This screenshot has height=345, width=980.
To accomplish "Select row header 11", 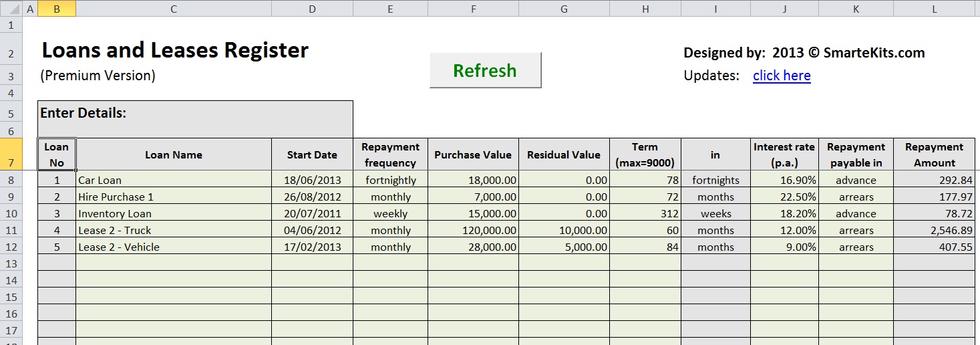I will pyautogui.click(x=11, y=230).
